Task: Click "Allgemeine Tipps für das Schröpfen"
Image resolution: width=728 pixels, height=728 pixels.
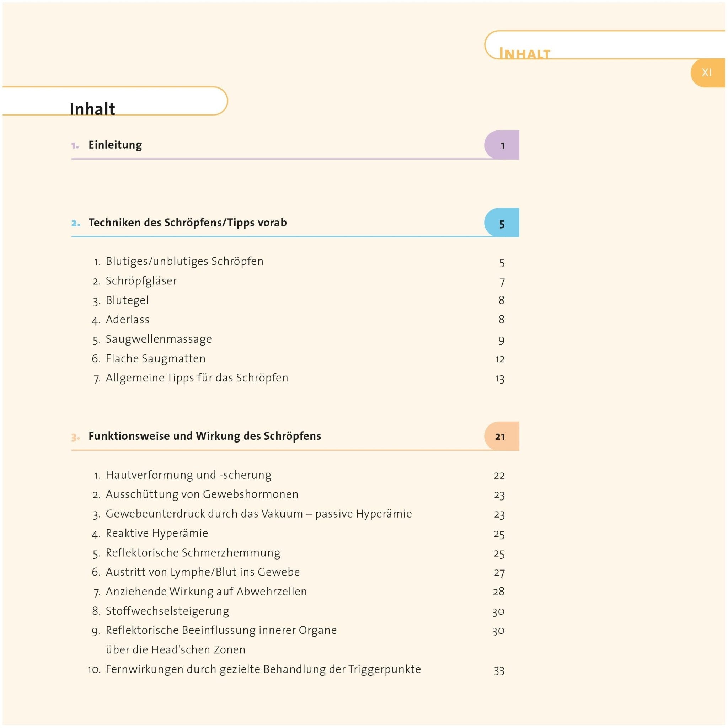Action: (x=197, y=378)
